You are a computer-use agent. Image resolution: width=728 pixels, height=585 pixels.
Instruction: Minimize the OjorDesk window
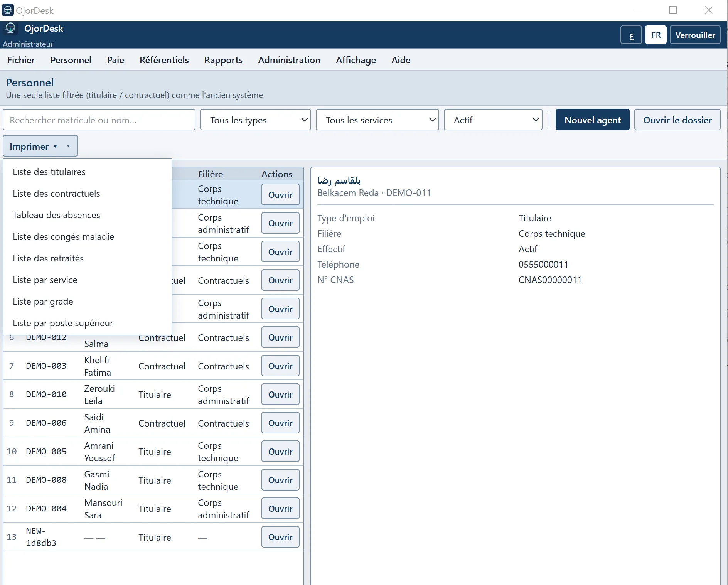[638, 10]
